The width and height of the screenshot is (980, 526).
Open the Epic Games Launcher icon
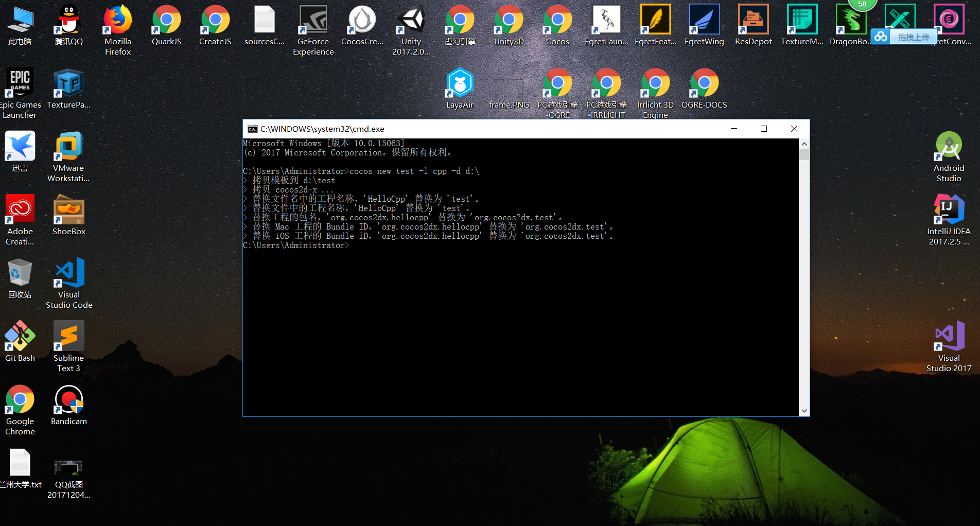[x=20, y=94]
